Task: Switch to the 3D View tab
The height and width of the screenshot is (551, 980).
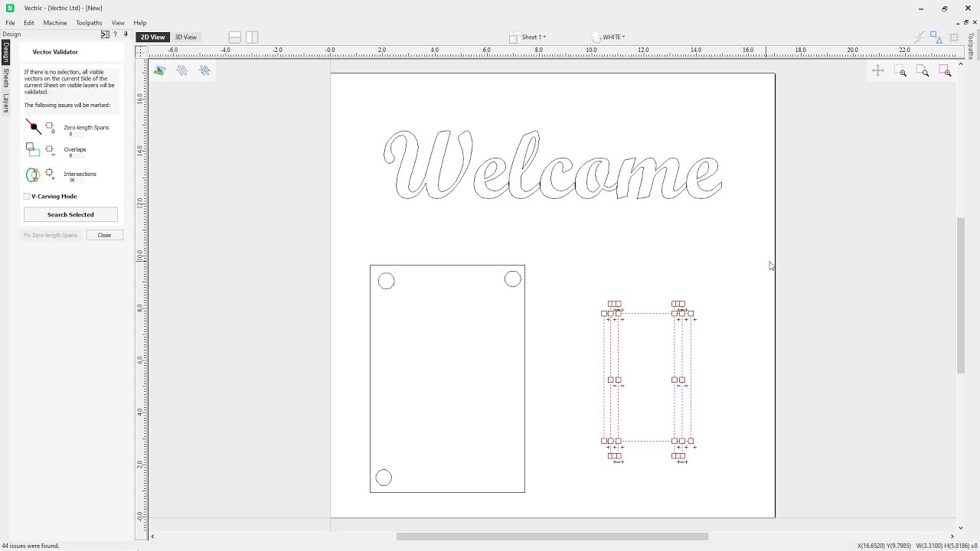Action: 185,37
